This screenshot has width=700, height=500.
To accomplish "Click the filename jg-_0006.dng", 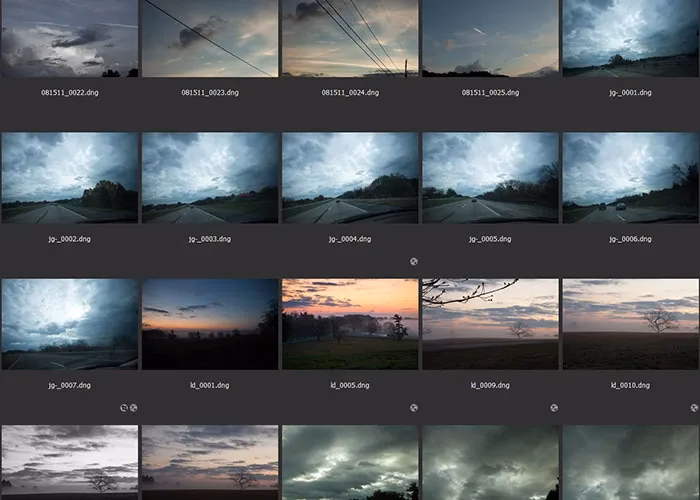I will point(630,239).
